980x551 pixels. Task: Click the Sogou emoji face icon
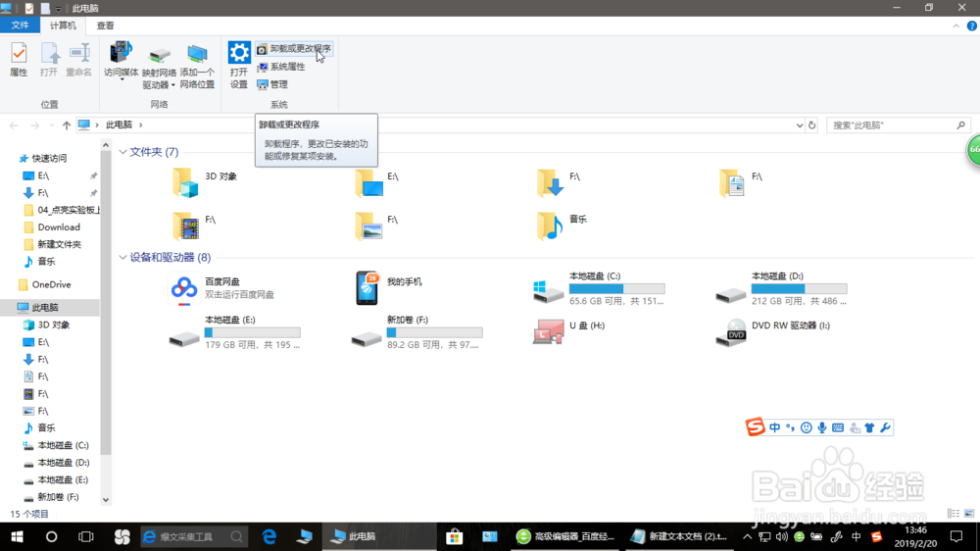(x=807, y=427)
